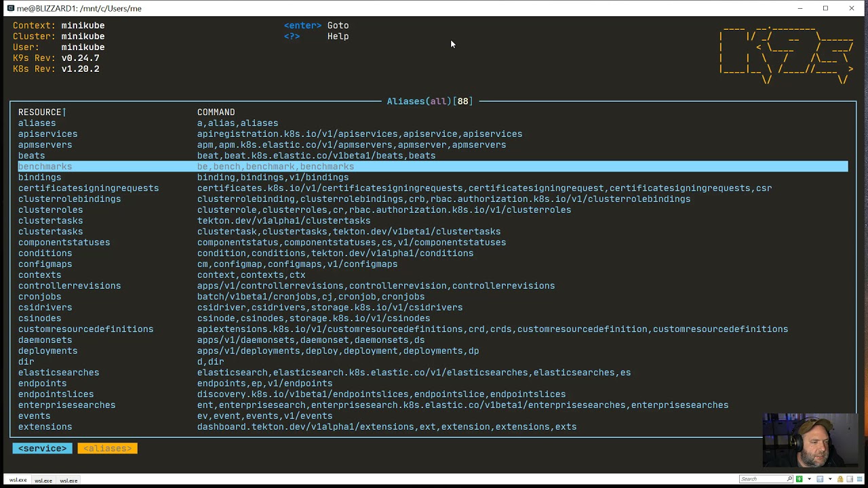
Task: Select the csidrivers row
Action: pyautogui.click(x=433, y=307)
